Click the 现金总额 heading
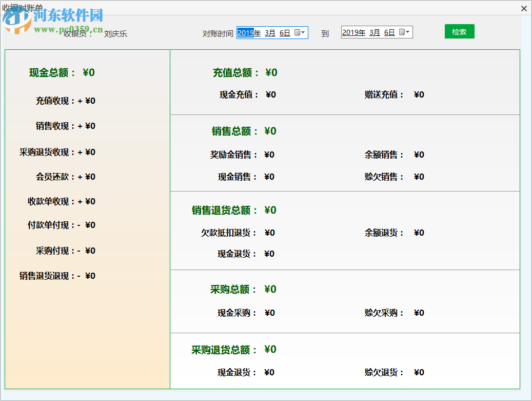The height and width of the screenshot is (401, 532). [x=49, y=73]
